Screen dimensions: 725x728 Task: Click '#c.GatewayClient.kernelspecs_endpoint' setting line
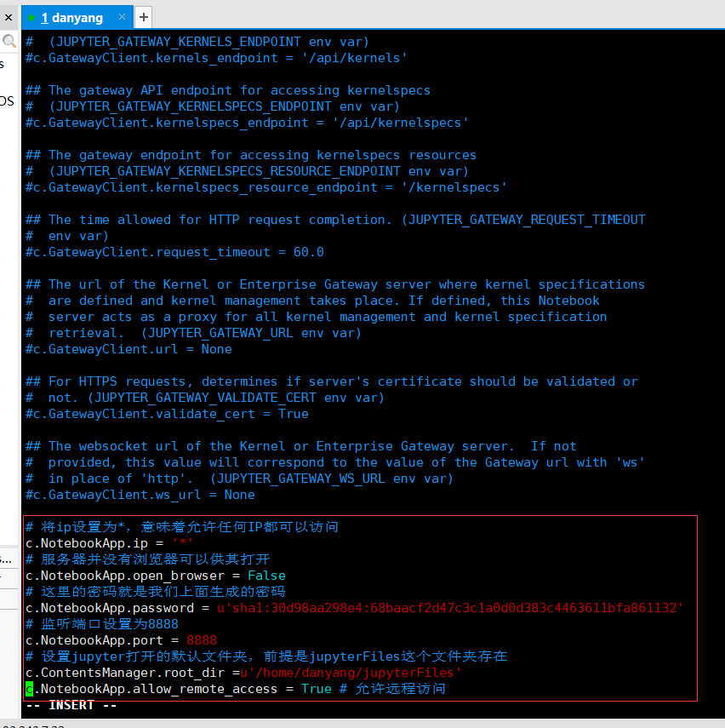pos(247,123)
